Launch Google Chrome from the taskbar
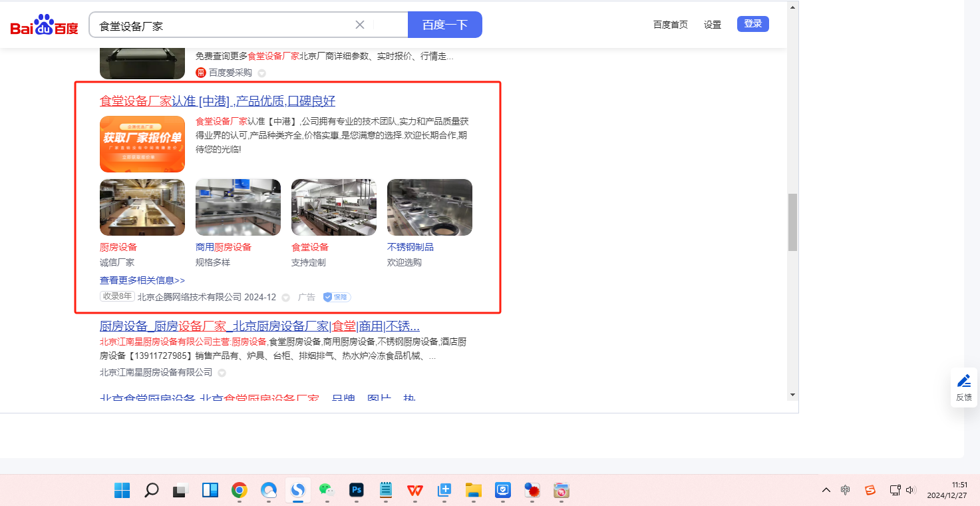The width and height of the screenshot is (980, 506). tap(240, 491)
